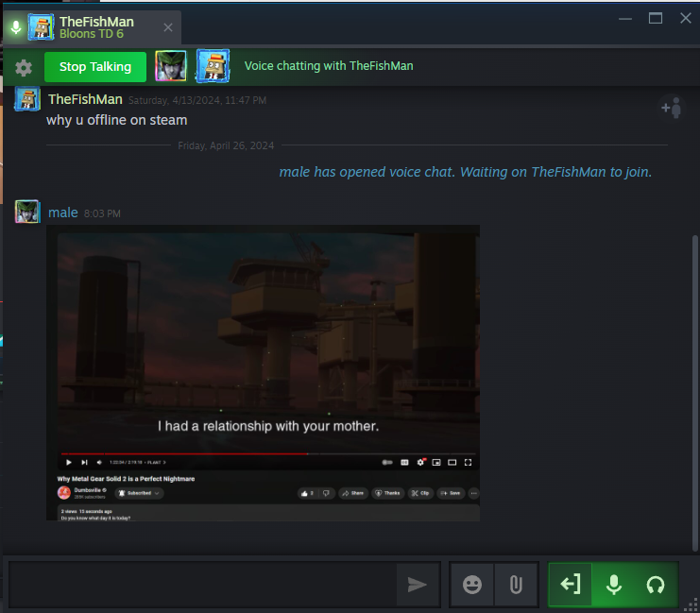
Task: Mute the microphone in voice controls
Action: click(614, 585)
